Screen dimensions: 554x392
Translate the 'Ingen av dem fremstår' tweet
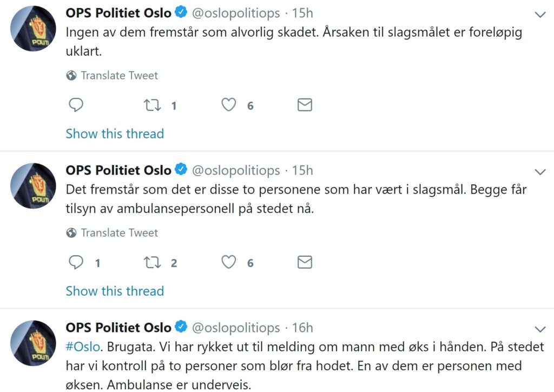pyautogui.click(x=119, y=75)
